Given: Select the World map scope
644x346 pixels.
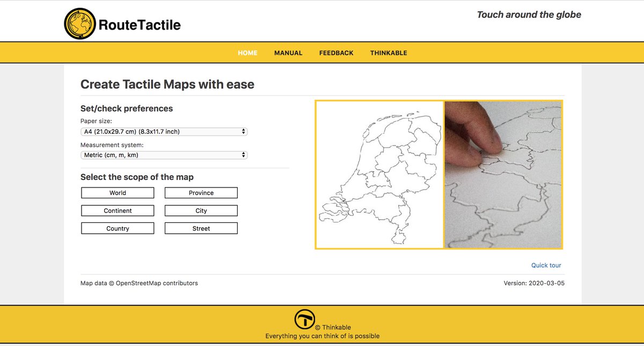Looking at the screenshot, I should pyautogui.click(x=118, y=193).
